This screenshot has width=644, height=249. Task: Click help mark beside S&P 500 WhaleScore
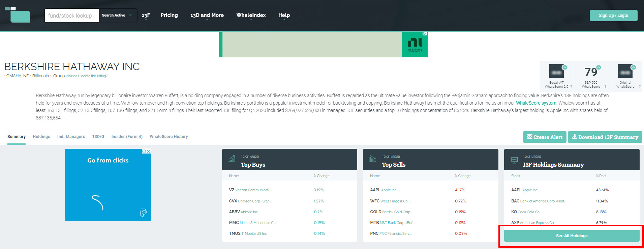coord(605,87)
